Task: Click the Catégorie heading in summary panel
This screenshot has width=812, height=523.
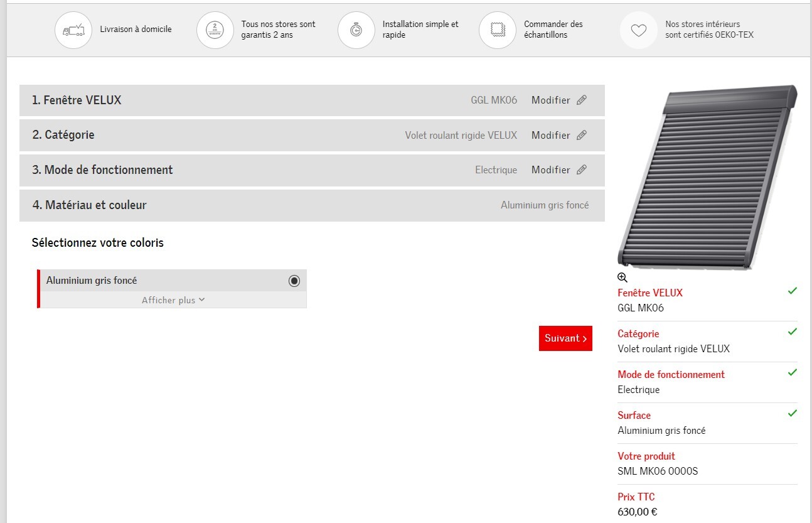Action: pyautogui.click(x=638, y=334)
